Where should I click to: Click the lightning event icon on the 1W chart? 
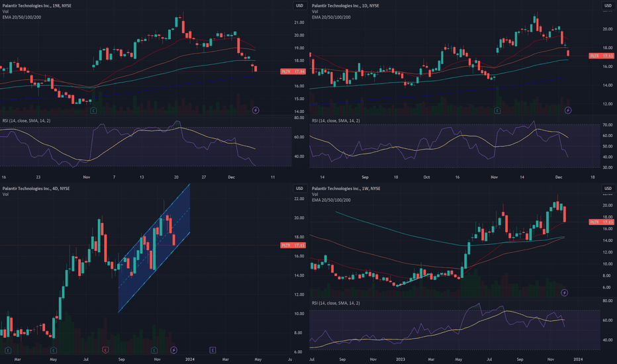[564, 293]
